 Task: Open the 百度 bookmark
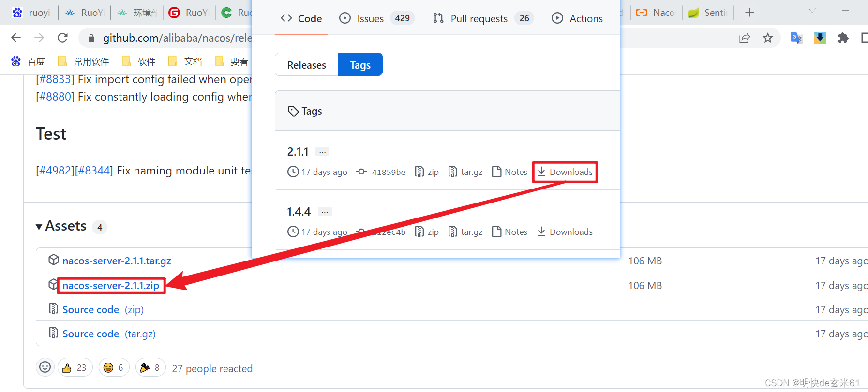click(28, 61)
